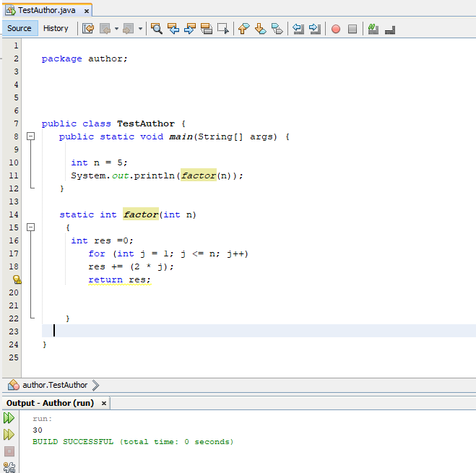Collapse the factor method fold at line 15
This screenshot has height=473, width=476.
[30, 227]
